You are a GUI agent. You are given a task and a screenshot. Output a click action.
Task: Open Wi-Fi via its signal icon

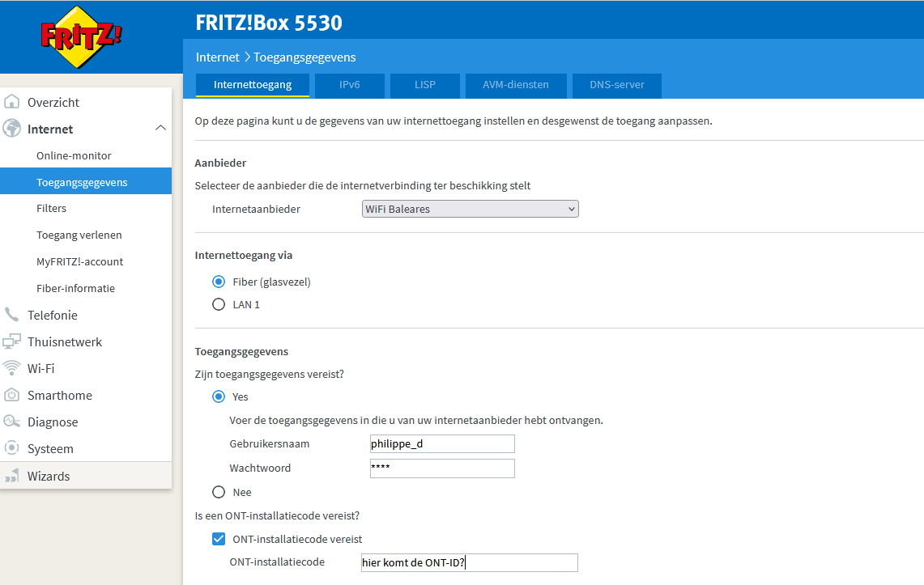click(12, 368)
